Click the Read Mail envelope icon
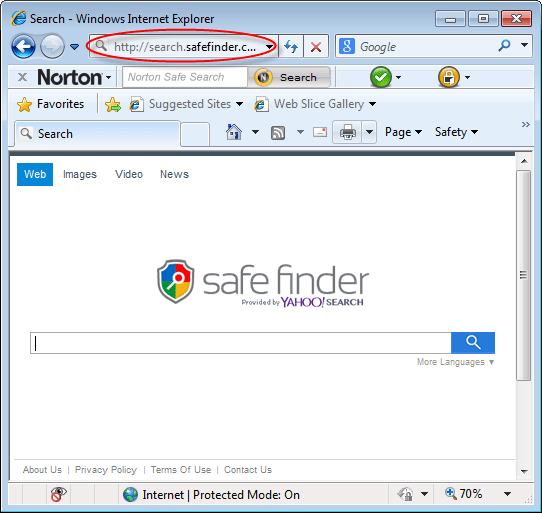 [320, 132]
